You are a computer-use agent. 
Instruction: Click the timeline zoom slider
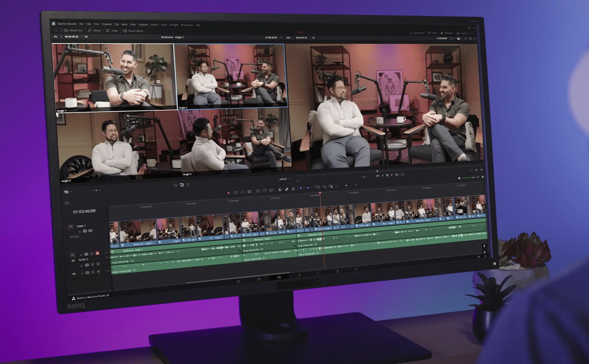347,186
